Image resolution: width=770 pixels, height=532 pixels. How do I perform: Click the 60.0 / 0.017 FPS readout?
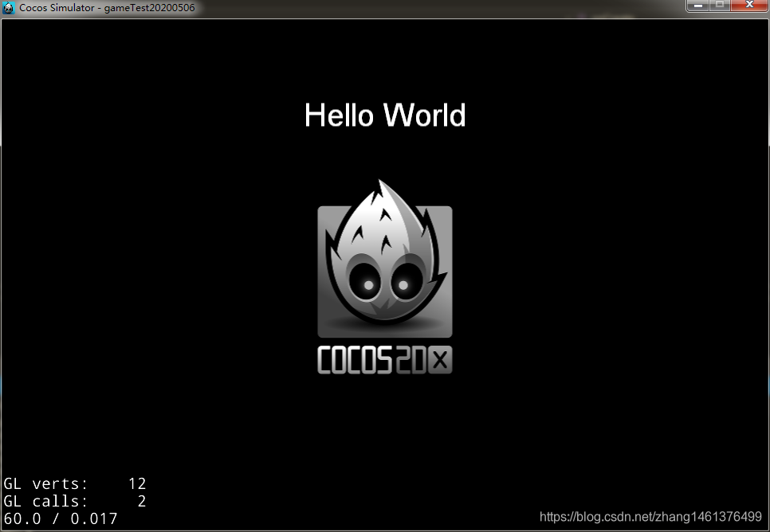tap(61, 518)
